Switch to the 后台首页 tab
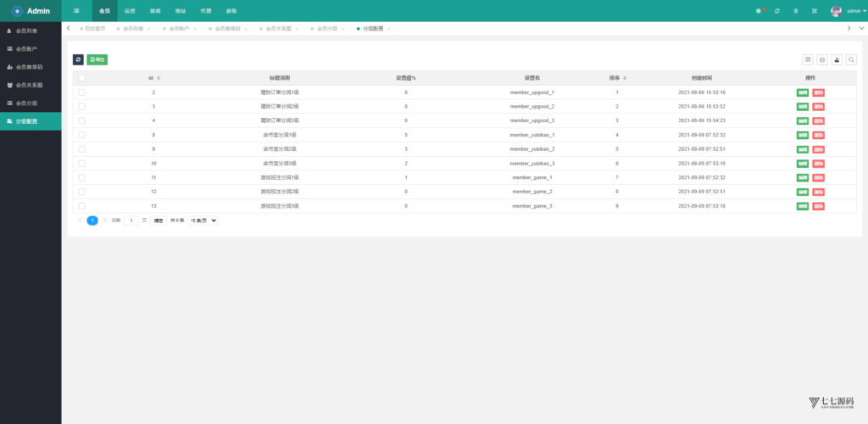 pos(92,28)
